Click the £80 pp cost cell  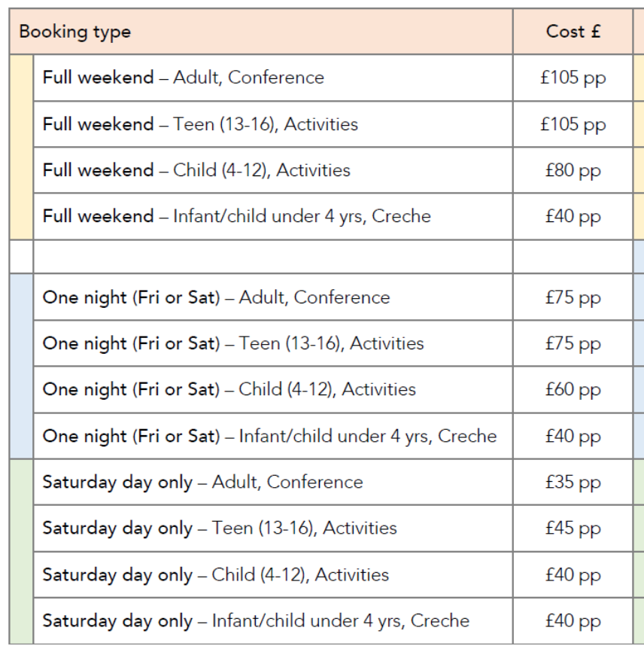573,170
